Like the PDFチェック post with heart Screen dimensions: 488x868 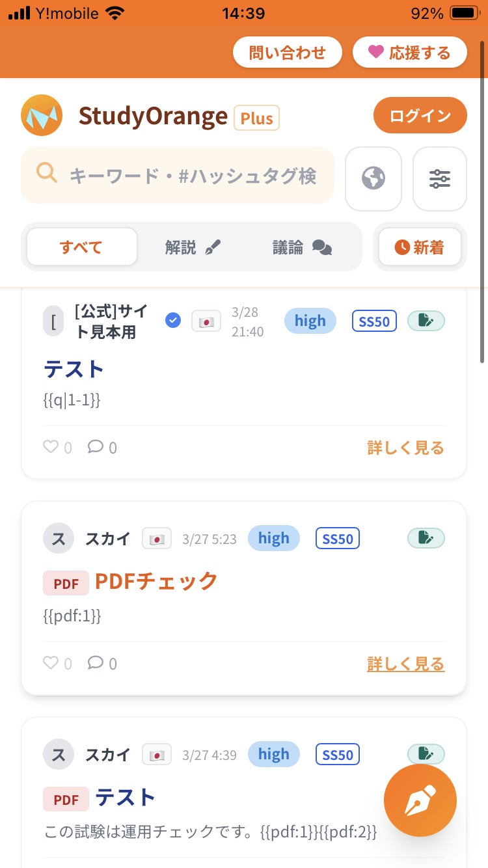coord(51,663)
